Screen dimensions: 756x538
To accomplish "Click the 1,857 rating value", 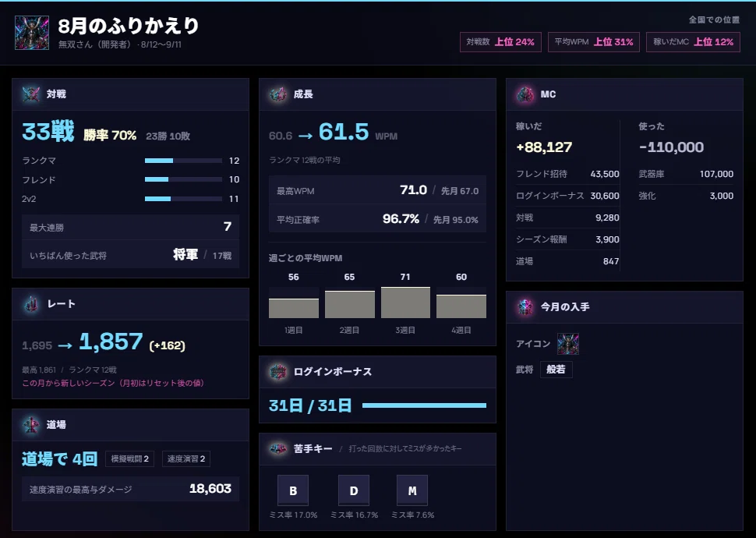I will tap(111, 342).
